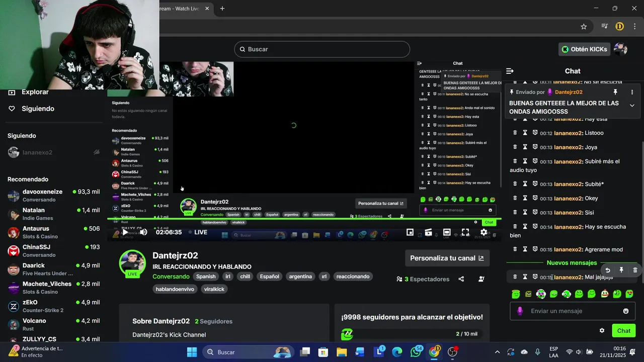Open Siguiendo heart menu item
This screenshot has width=644, height=362.
pos(31,109)
